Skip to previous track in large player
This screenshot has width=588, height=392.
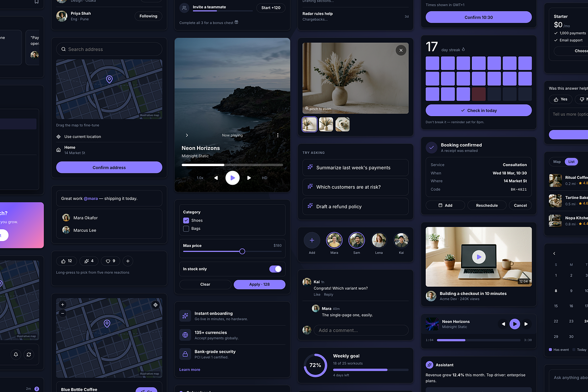(x=216, y=178)
